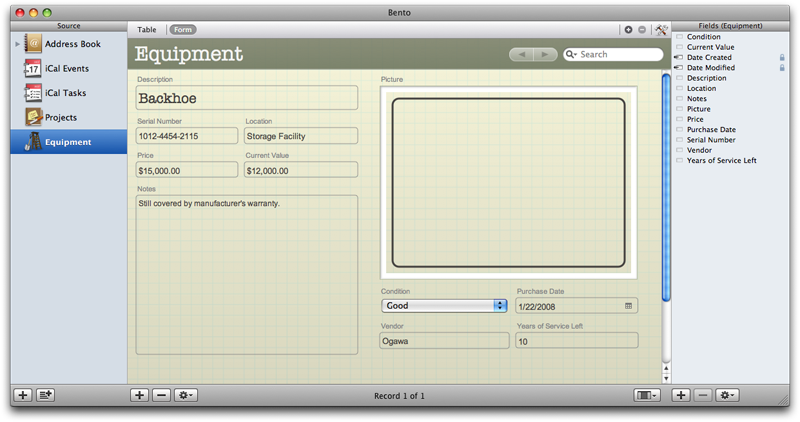Select the iCal Events calendar icon
This screenshot has height=422, width=800.
coord(33,68)
